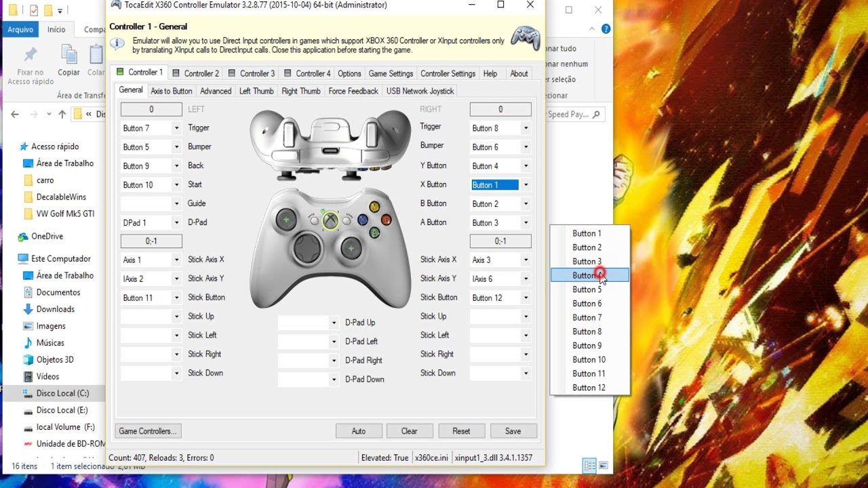This screenshot has width=868, height=488.
Task: Click the green A button on the controller image
Action: (x=374, y=232)
